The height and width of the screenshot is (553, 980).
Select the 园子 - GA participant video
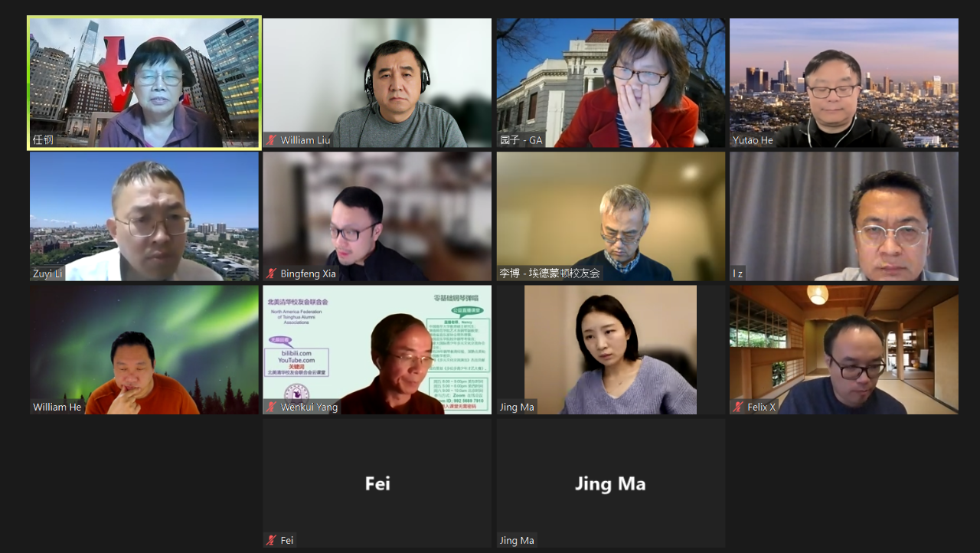click(611, 83)
